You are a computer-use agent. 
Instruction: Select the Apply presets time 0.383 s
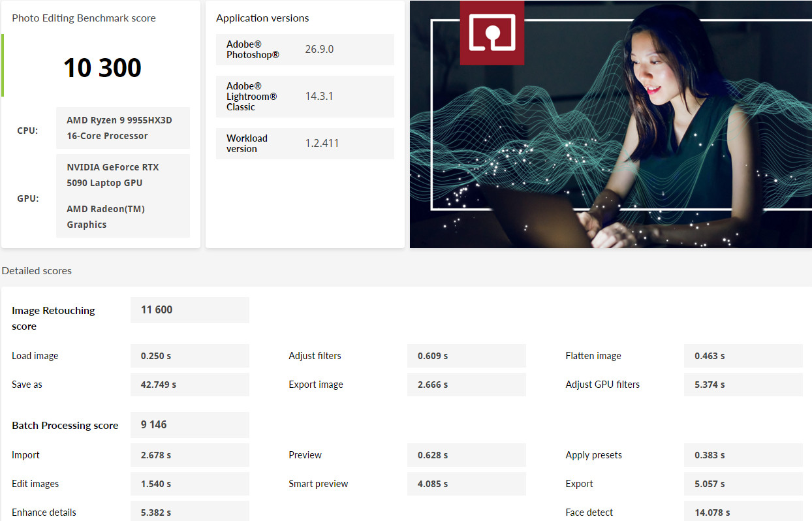(710, 455)
